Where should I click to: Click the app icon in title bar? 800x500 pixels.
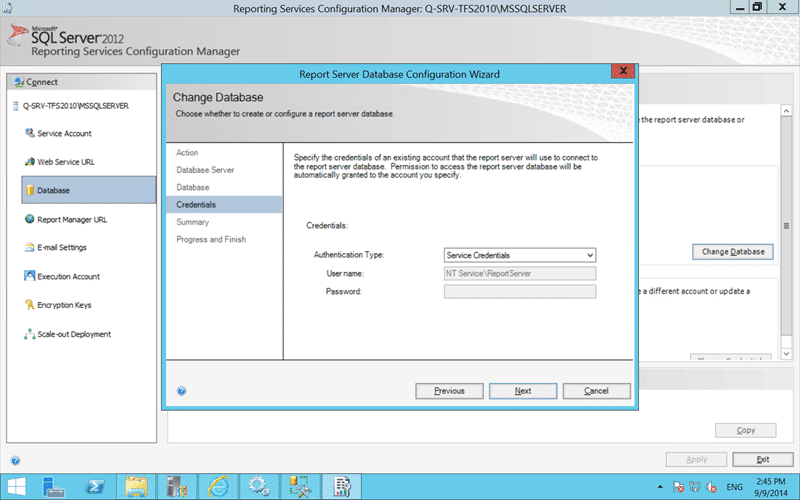pyautogui.click(x=8, y=8)
